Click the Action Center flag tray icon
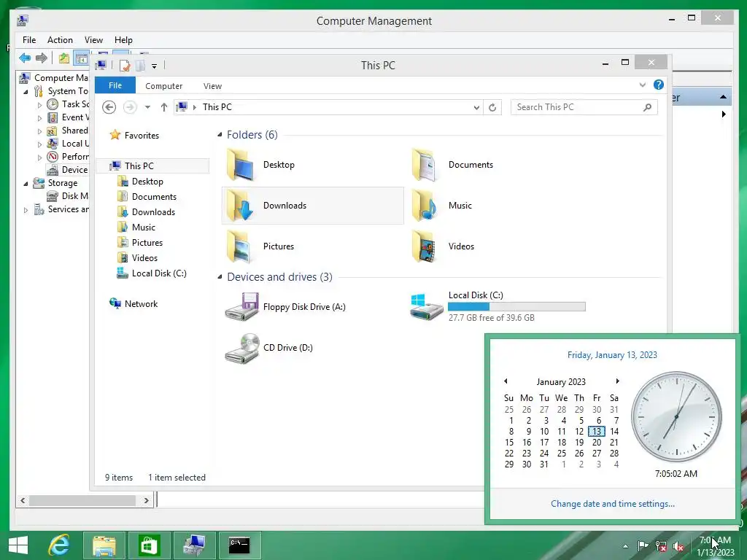The width and height of the screenshot is (747, 560). [x=643, y=545]
